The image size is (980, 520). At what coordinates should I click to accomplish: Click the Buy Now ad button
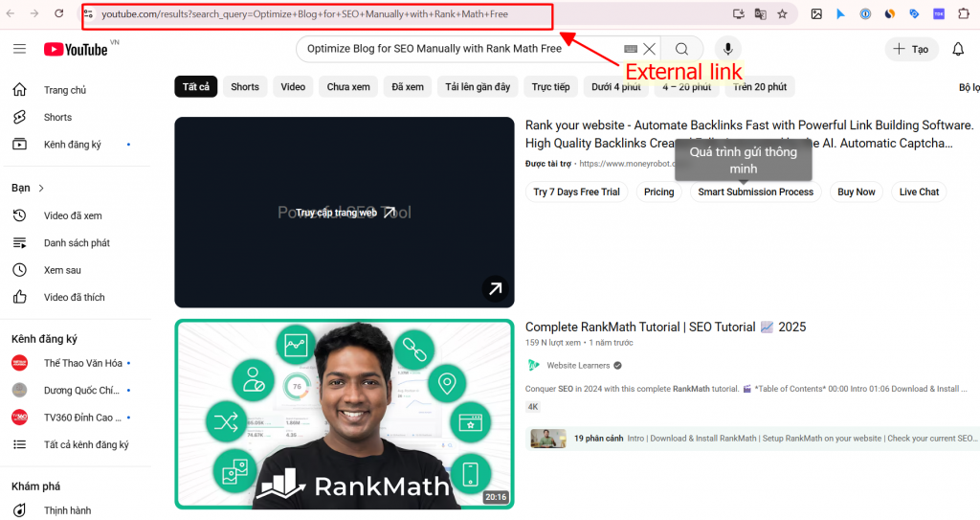click(x=857, y=192)
